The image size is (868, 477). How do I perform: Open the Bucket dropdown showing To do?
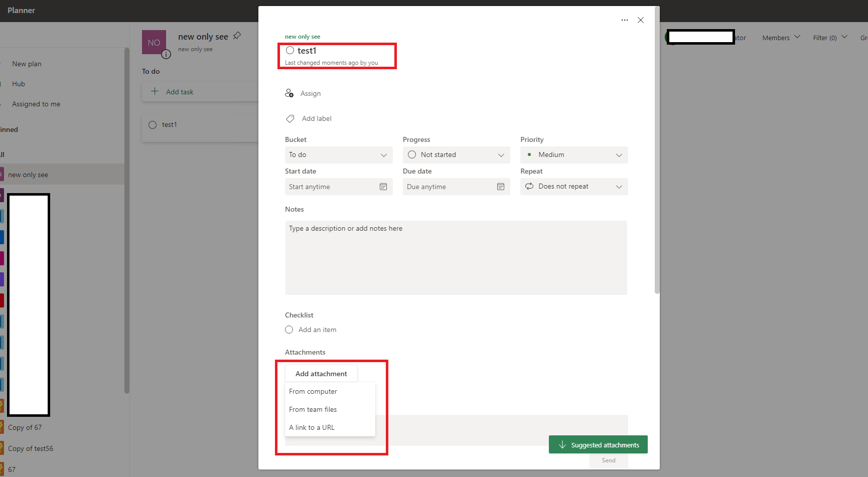tap(339, 154)
